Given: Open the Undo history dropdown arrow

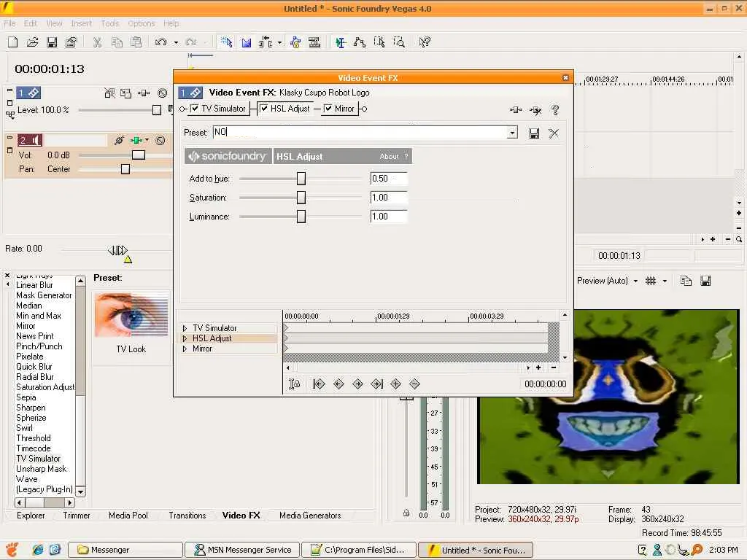Looking at the screenshot, I should [176, 42].
